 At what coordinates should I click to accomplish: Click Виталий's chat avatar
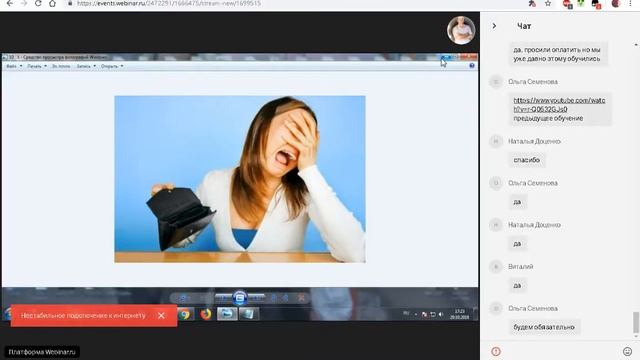click(x=496, y=267)
